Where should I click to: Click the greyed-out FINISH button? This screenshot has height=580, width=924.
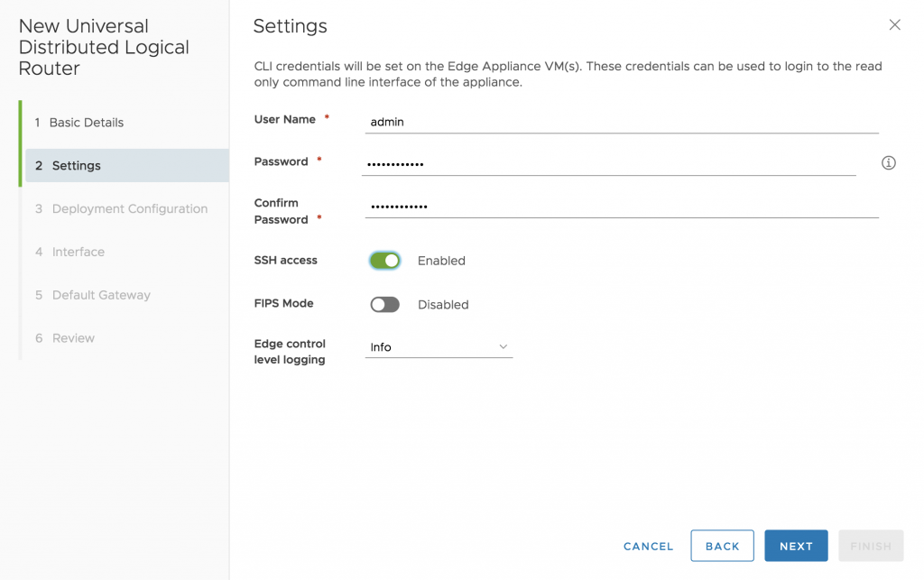point(871,546)
